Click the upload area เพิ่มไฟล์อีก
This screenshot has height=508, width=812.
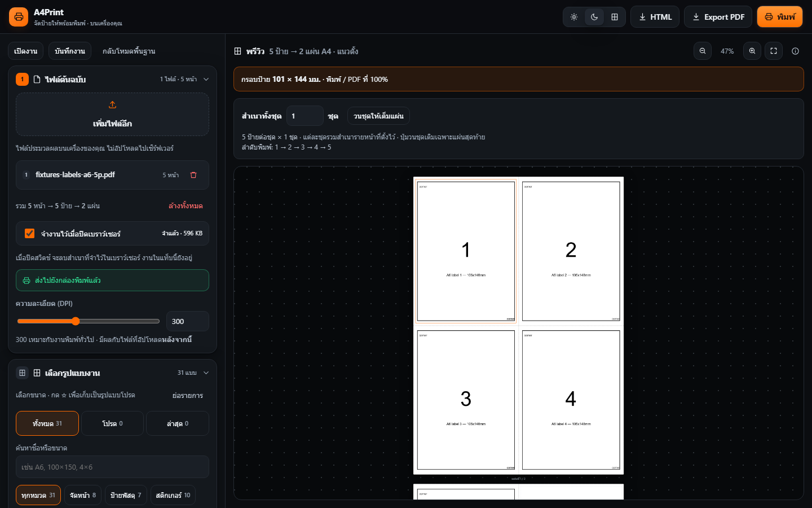click(112, 114)
